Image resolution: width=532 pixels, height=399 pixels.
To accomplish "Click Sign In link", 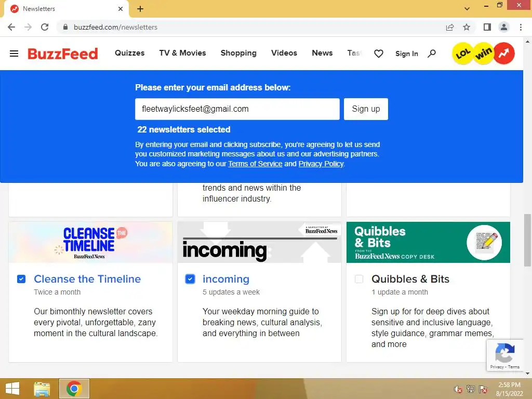I will click(406, 54).
